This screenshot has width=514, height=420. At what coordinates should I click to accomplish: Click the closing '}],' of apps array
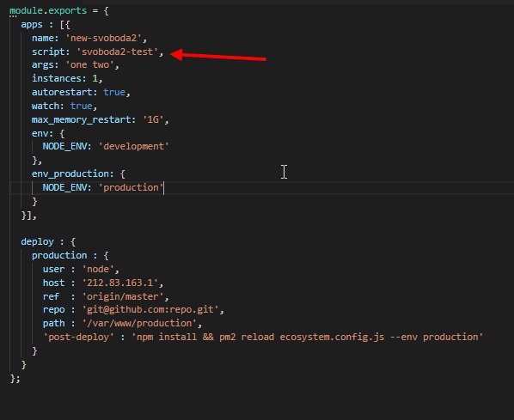coord(29,216)
